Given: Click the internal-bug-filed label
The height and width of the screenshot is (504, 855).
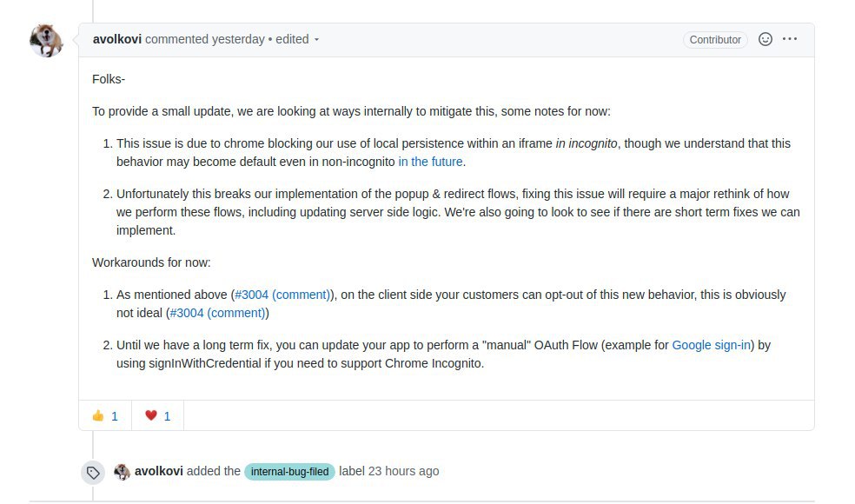Looking at the screenshot, I should click(x=289, y=472).
